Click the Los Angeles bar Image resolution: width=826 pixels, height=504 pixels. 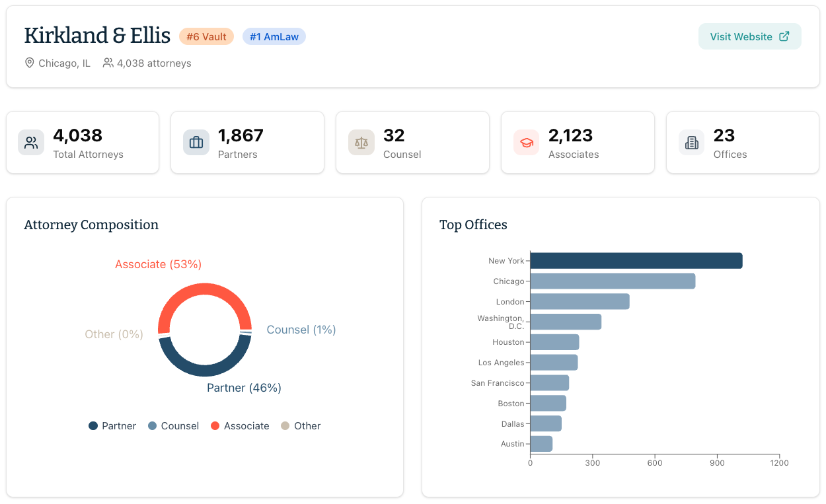pos(554,363)
